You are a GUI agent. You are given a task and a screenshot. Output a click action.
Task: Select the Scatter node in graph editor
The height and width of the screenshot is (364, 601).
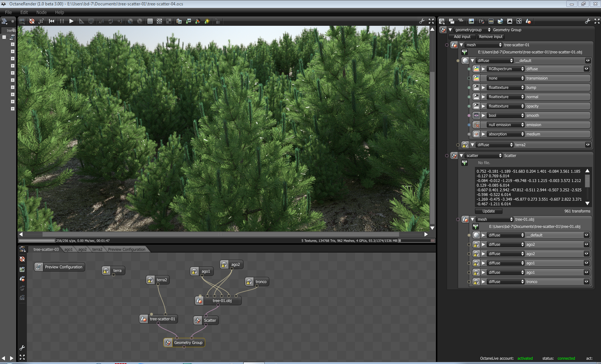[x=206, y=320]
